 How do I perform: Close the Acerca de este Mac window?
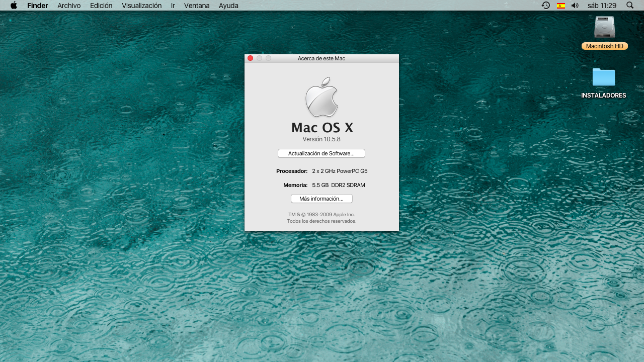point(250,58)
